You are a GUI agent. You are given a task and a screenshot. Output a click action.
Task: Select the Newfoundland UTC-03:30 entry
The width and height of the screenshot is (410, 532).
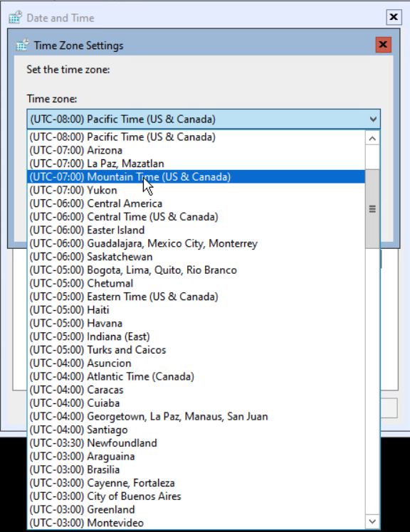click(196, 443)
